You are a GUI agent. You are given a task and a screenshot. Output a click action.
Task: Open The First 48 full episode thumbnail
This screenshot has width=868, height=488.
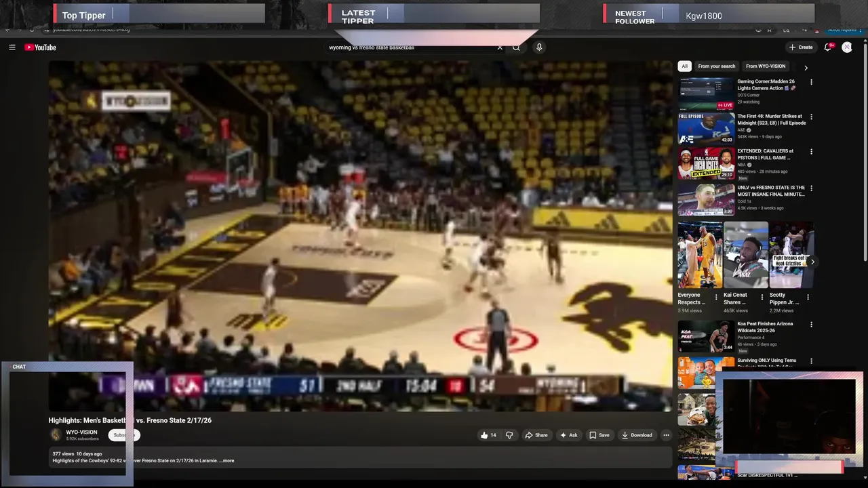coord(707,129)
